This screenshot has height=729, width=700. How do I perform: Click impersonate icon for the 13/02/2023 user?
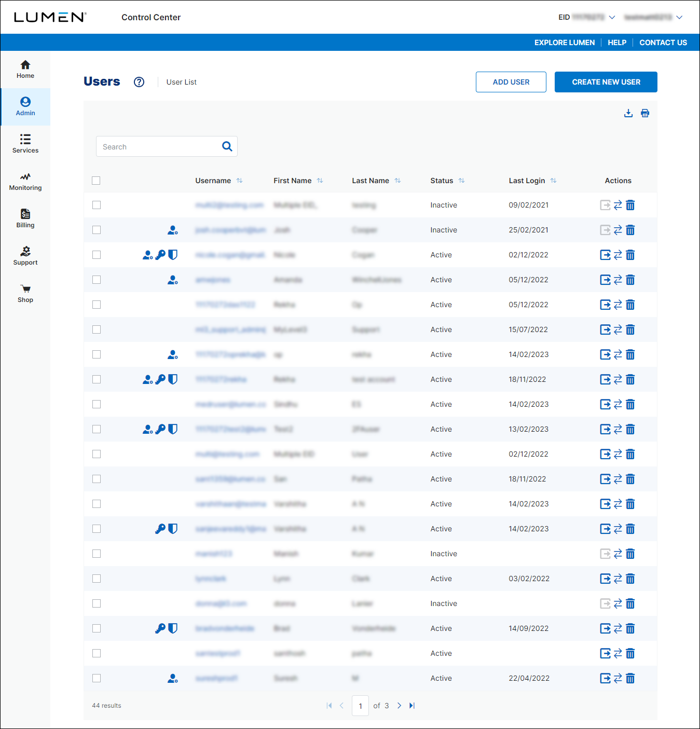606,429
